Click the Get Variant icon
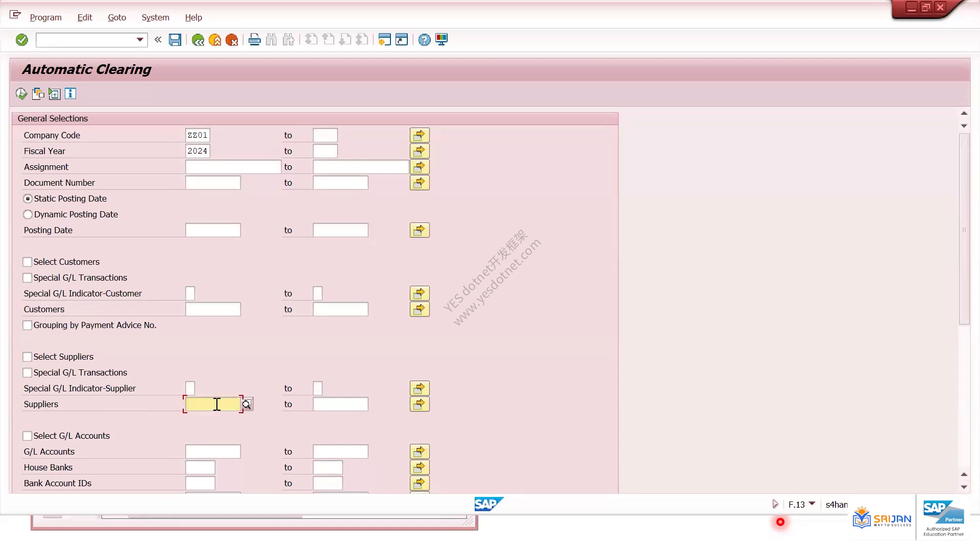This screenshot has width=980, height=551. point(38,94)
